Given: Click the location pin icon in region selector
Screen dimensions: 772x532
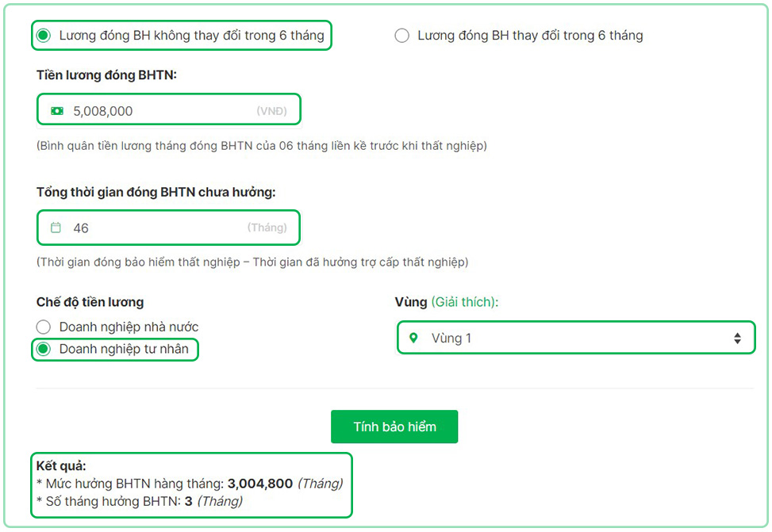Looking at the screenshot, I should coord(413,337).
